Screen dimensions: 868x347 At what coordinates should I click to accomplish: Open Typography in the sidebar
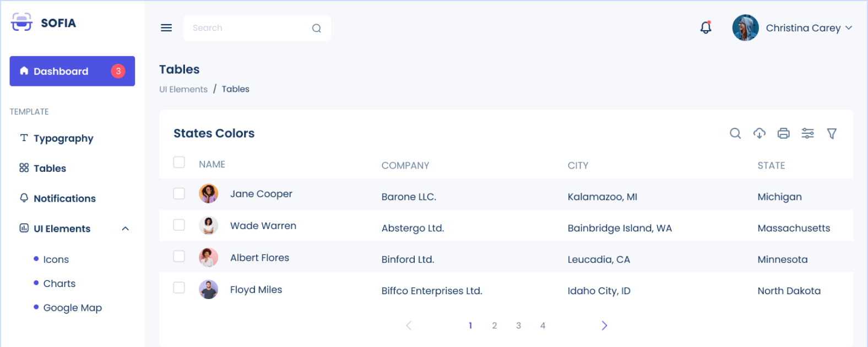(63, 138)
